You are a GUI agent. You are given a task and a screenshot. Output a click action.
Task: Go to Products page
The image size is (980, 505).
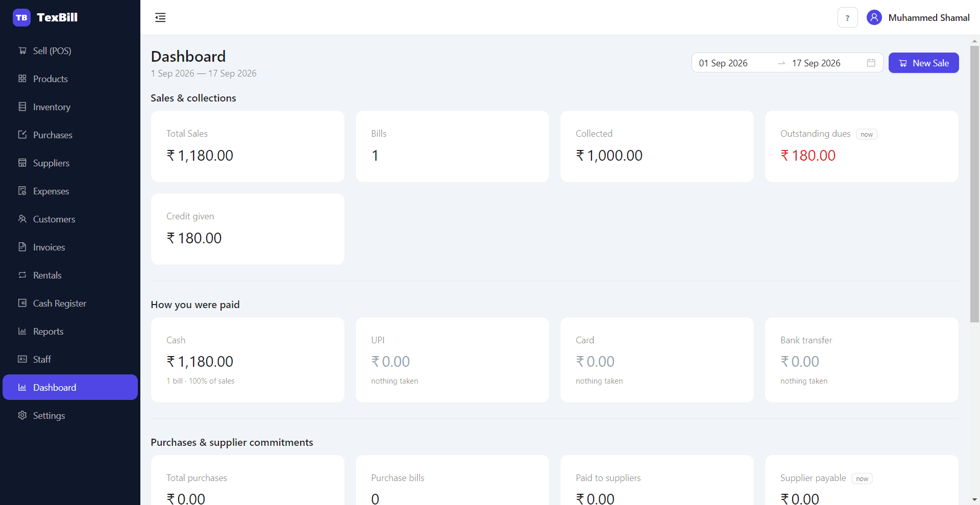tap(70, 79)
